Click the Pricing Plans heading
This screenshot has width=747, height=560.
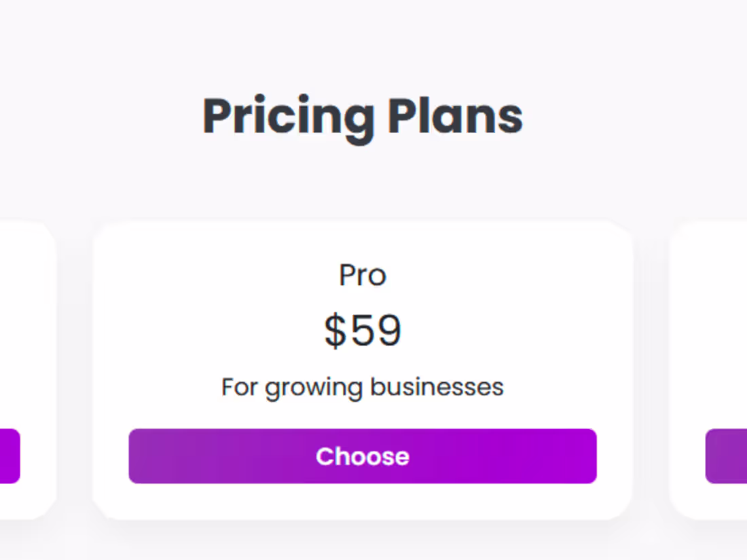click(363, 117)
